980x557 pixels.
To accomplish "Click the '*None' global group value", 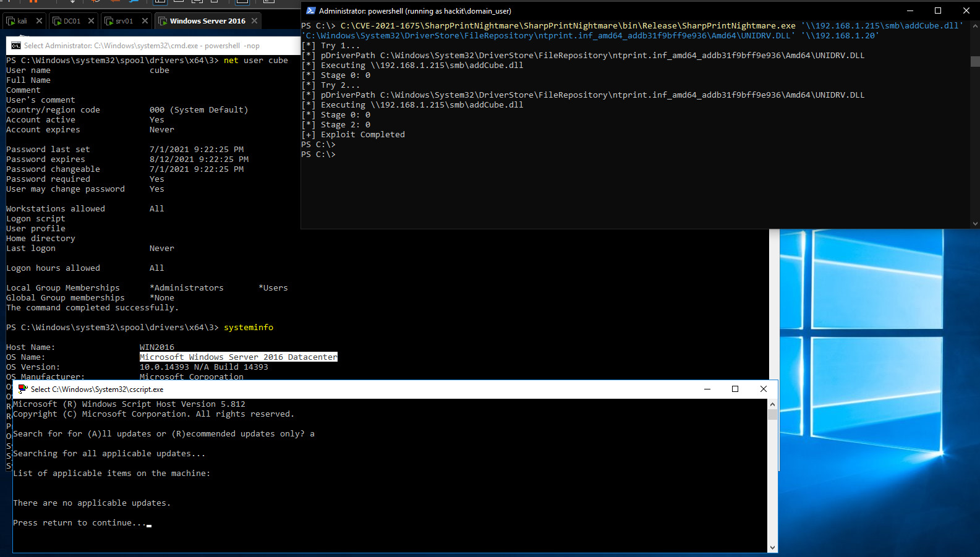I will (x=162, y=298).
